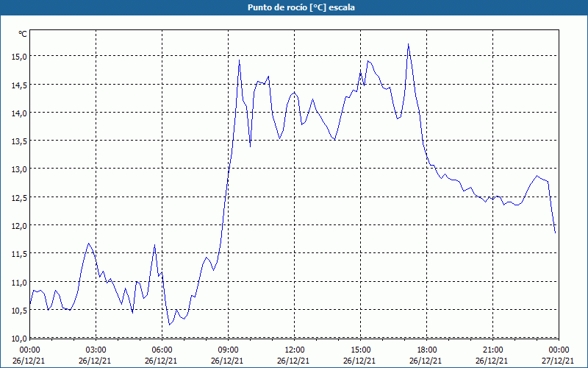Image resolution: width=588 pixels, height=368 pixels.
Task: Click the 26/12/21 date under 12:00
Action: coord(293,361)
